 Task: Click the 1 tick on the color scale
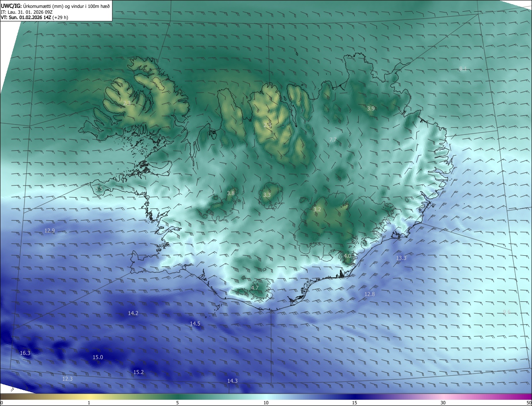(89, 403)
